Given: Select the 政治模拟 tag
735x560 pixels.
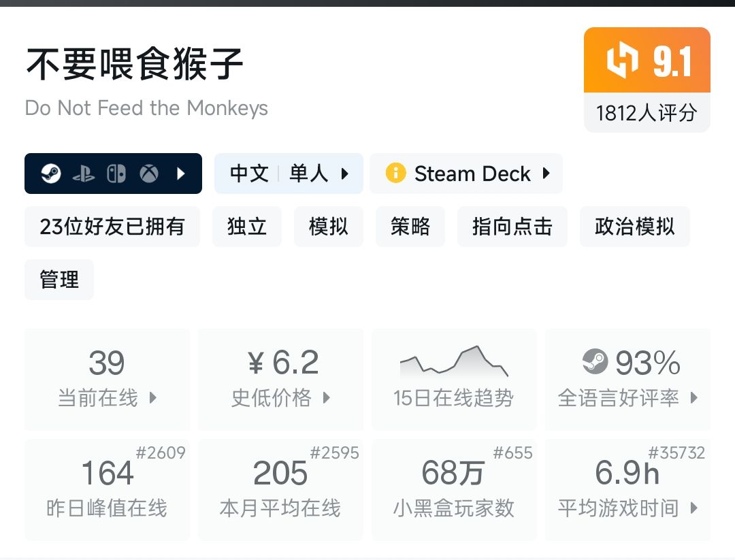Looking at the screenshot, I should 634,227.
